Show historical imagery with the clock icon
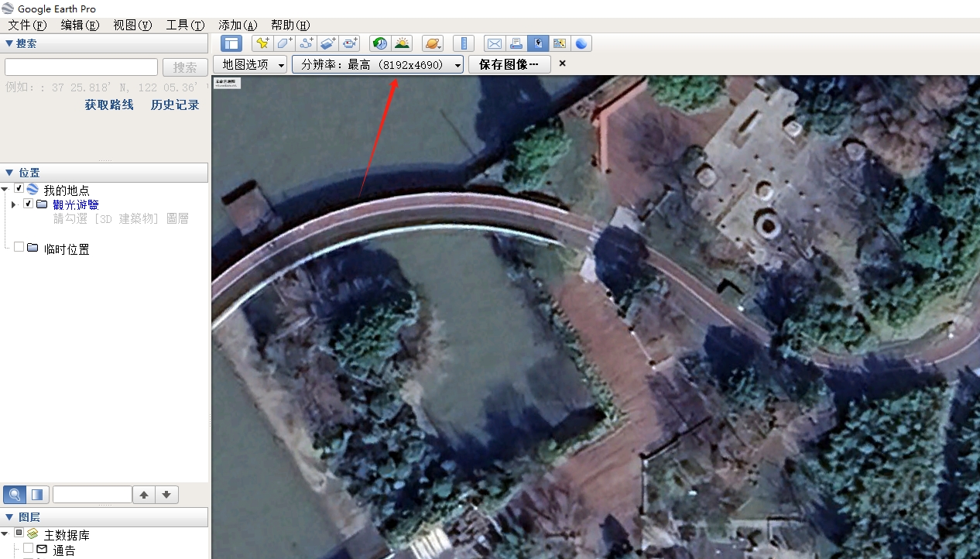This screenshot has width=980, height=559. point(379,43)
